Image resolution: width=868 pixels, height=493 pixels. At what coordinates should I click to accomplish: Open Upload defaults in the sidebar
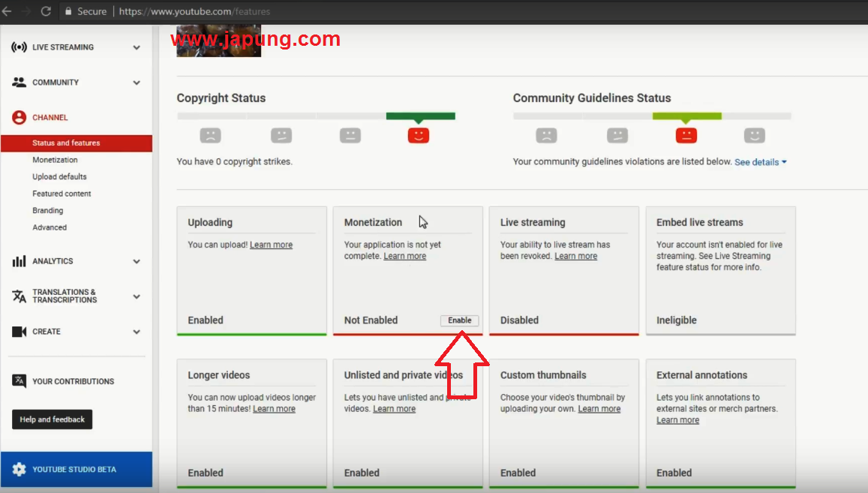[59, 176]
